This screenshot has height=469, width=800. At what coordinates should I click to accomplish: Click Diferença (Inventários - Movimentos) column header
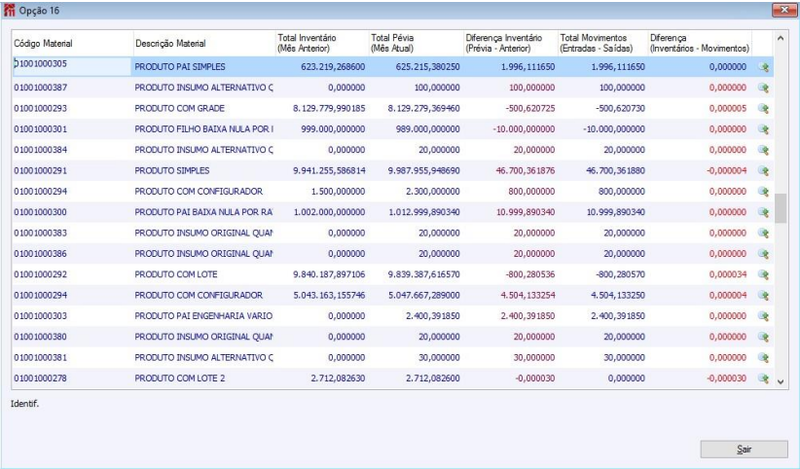tap(699, 43)
